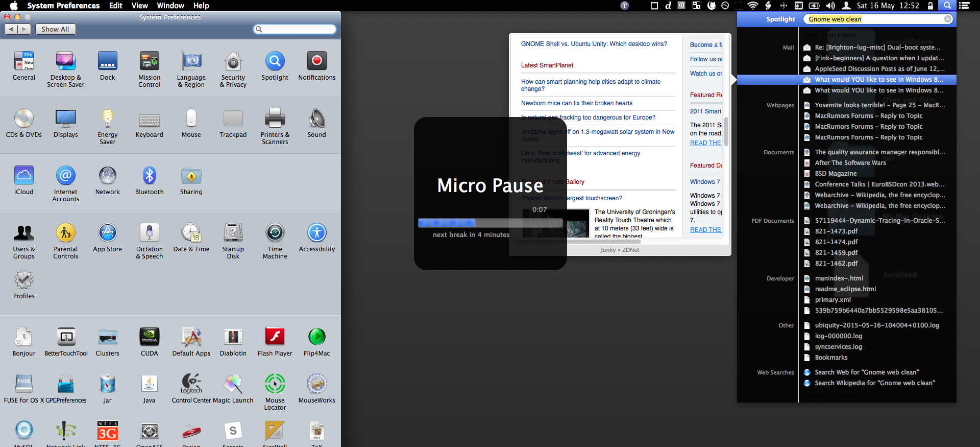Viewport: 980px width, 447px height.
Task: Open CUDA preference pane
Action: [150, 342]
